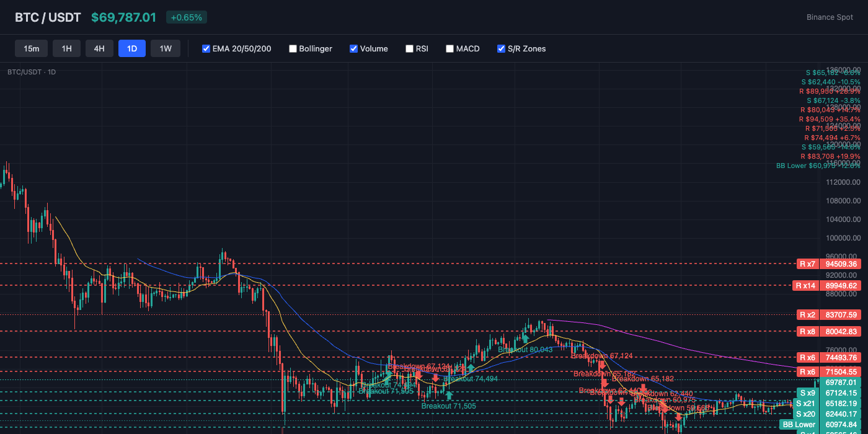Screen dimensions: 868x434
Task: Enable the Bollinger bands checkbox
Action: click(x=293, y=48)
